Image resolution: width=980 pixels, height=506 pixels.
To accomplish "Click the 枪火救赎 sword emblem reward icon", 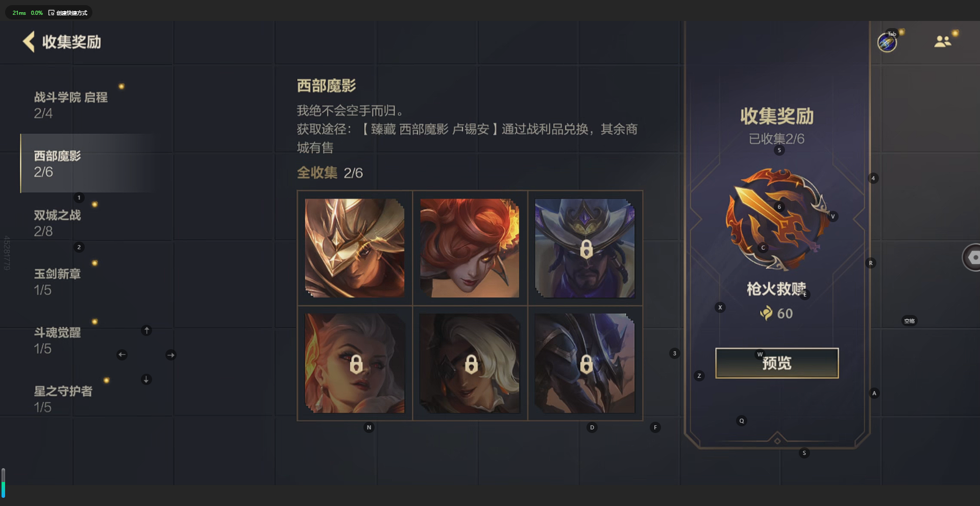I will coord(777,220).
